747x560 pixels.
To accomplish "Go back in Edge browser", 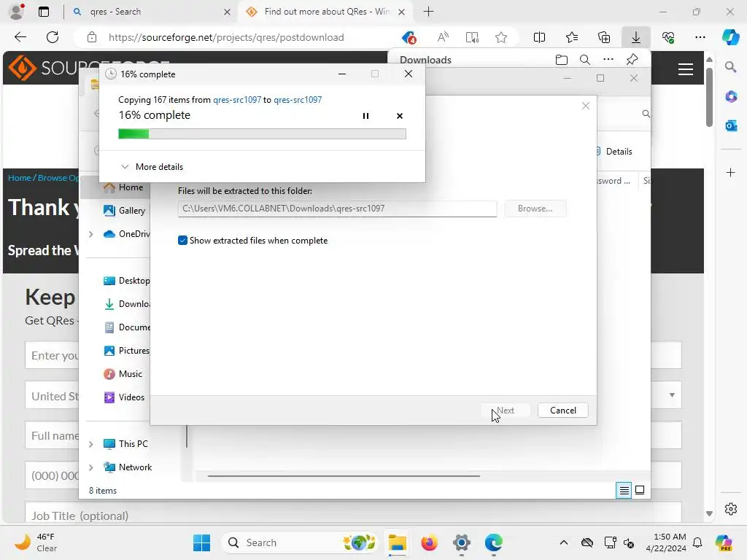I will pos(20,37).
